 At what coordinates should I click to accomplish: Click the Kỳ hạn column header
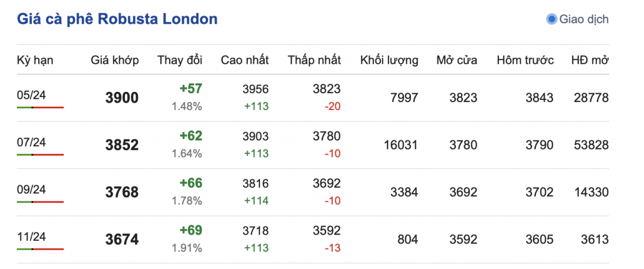click(x=35, y=60)
